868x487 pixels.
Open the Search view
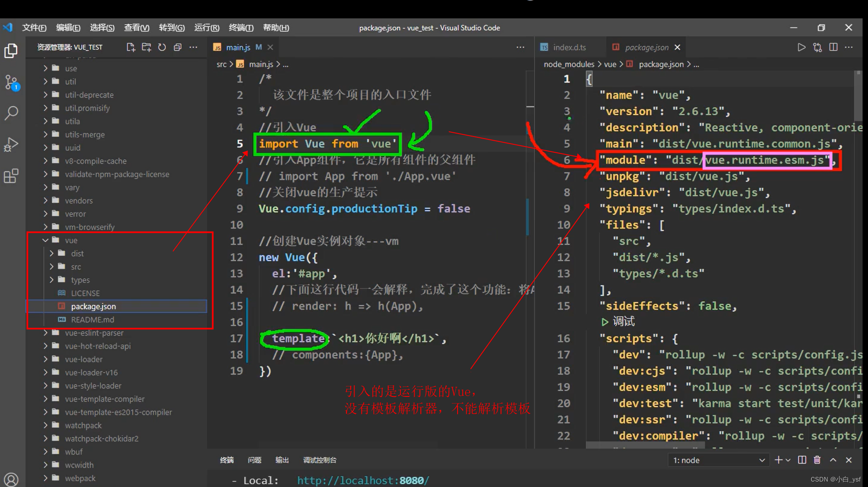(x=11, y=113)
